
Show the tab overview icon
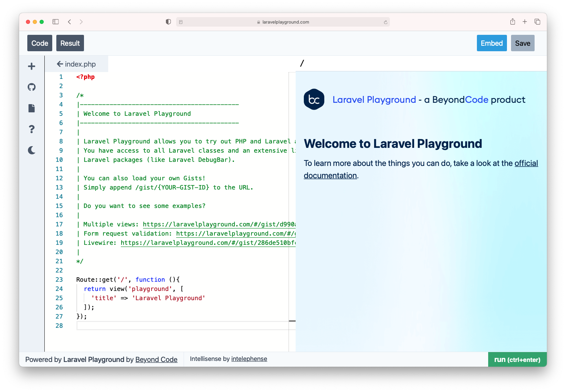[537, 22]
